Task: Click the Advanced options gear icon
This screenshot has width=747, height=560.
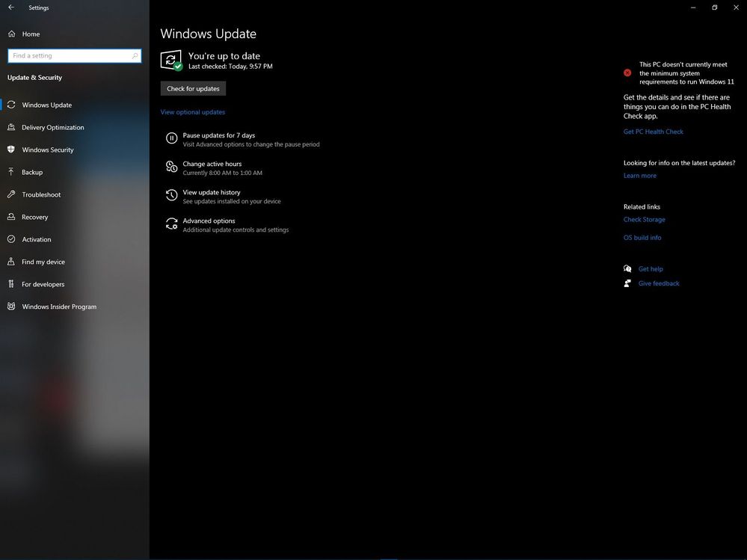Action: (x=171, y=224)
